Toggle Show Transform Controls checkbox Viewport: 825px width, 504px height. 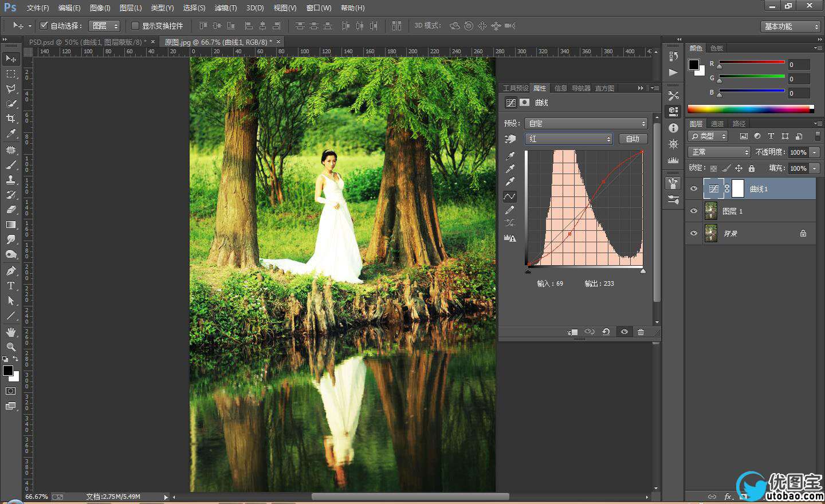(135, 26)
